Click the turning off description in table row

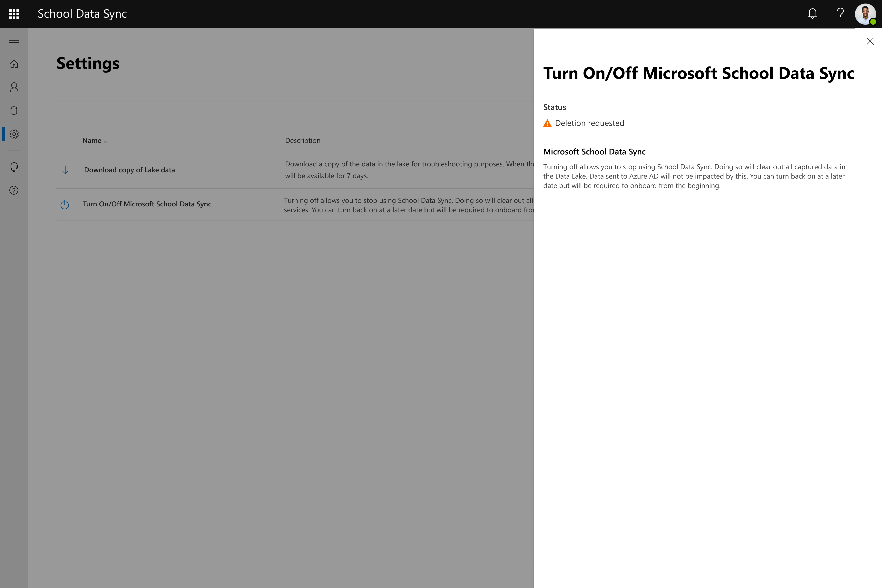[x=409, y=205]
